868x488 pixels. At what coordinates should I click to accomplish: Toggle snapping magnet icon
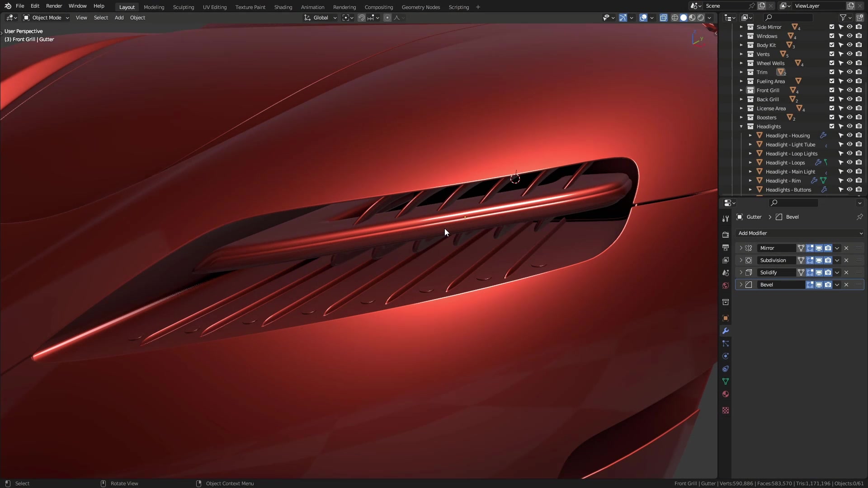[x=362, y=18]
